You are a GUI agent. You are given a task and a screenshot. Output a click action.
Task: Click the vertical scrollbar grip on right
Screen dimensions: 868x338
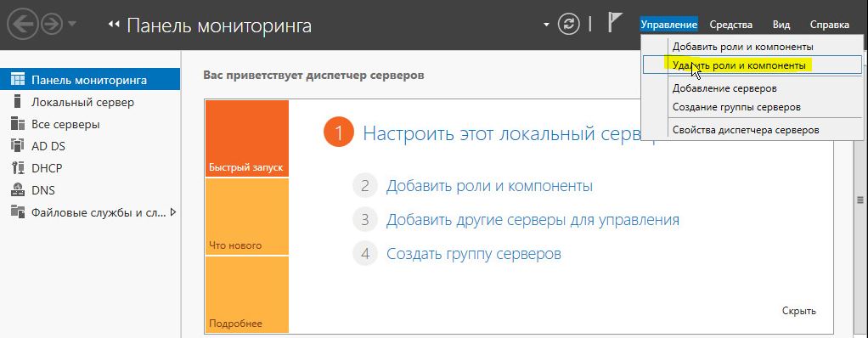point(860,200)
